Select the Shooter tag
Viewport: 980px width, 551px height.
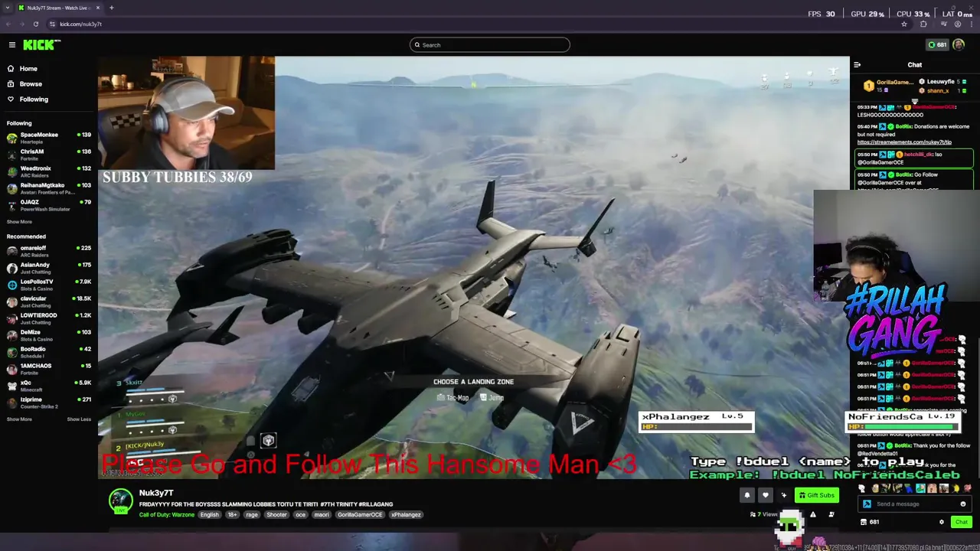(276, 515)
